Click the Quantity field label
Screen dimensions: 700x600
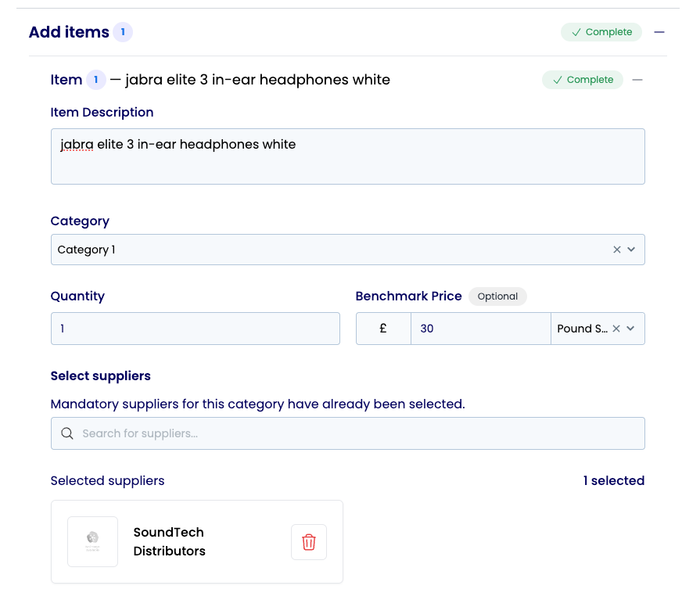pyautogui.click(x=77, y=296)
